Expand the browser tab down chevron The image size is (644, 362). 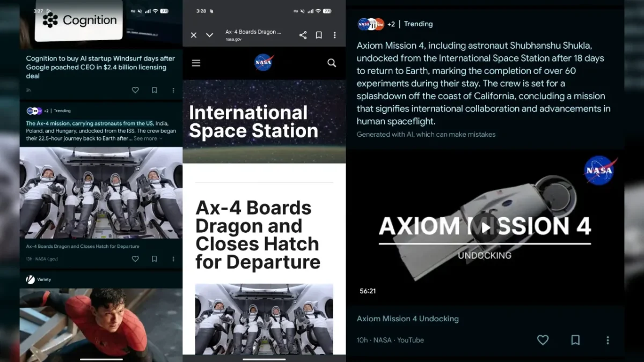click(x=209, y=35)
